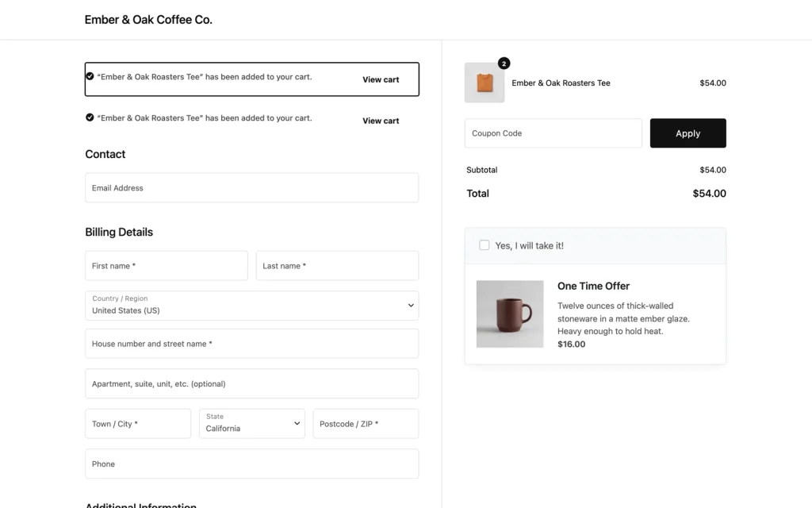Focus the Phone field
This screenshot has height=508, width=812.
pyautogui.click(x=251, y=464)
